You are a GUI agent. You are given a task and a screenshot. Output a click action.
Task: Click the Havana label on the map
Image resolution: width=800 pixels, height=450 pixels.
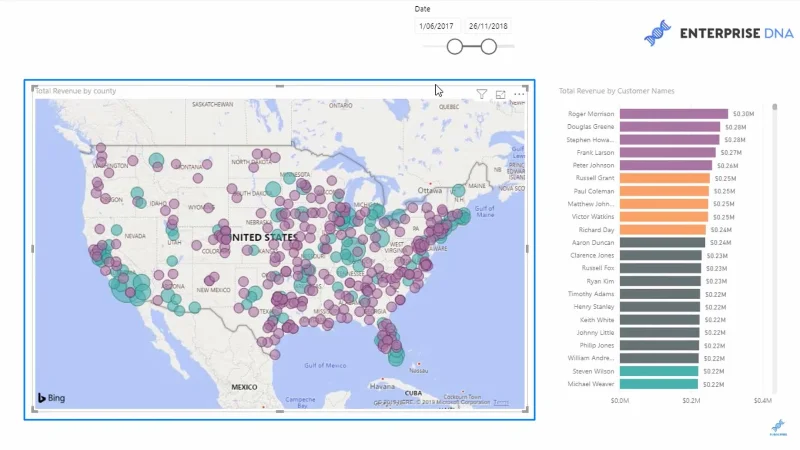coord(382,386)
